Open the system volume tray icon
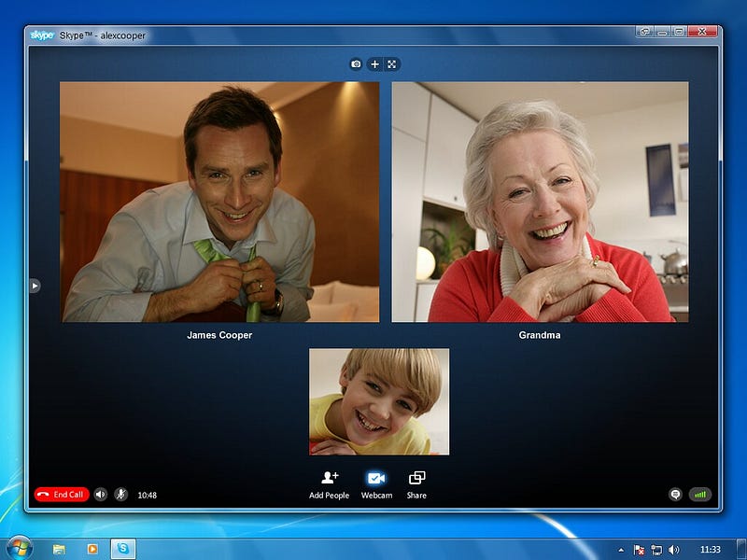Screen dimensions: 747x560 673,550
